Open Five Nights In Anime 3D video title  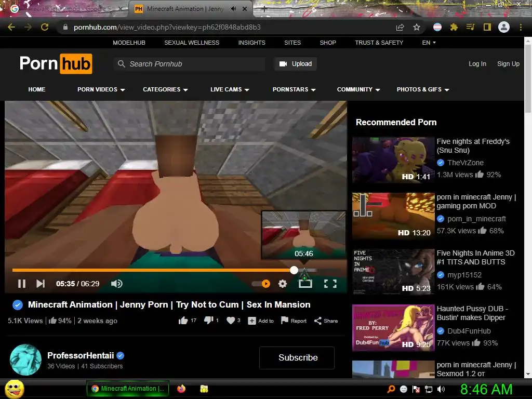point(476,258)
